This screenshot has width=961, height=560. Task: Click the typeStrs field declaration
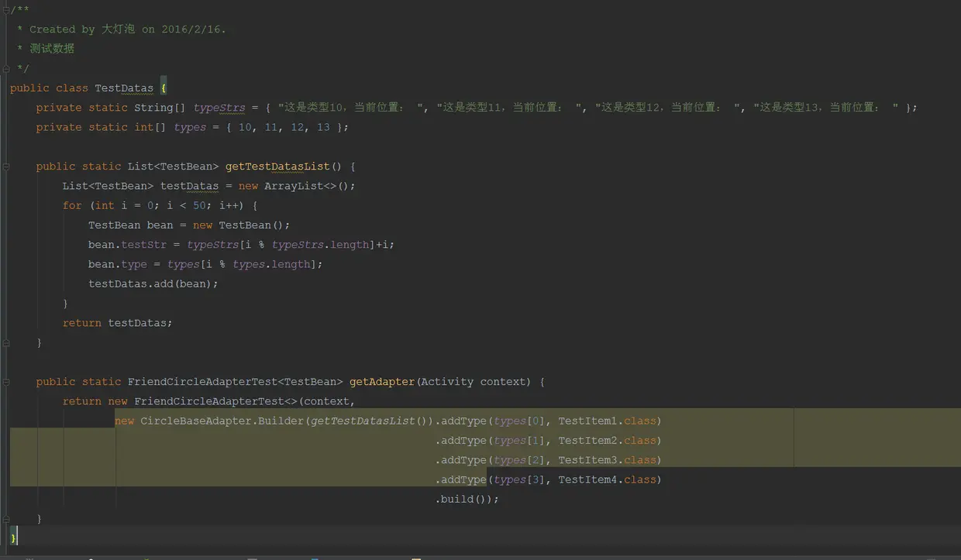pos(219,108)
